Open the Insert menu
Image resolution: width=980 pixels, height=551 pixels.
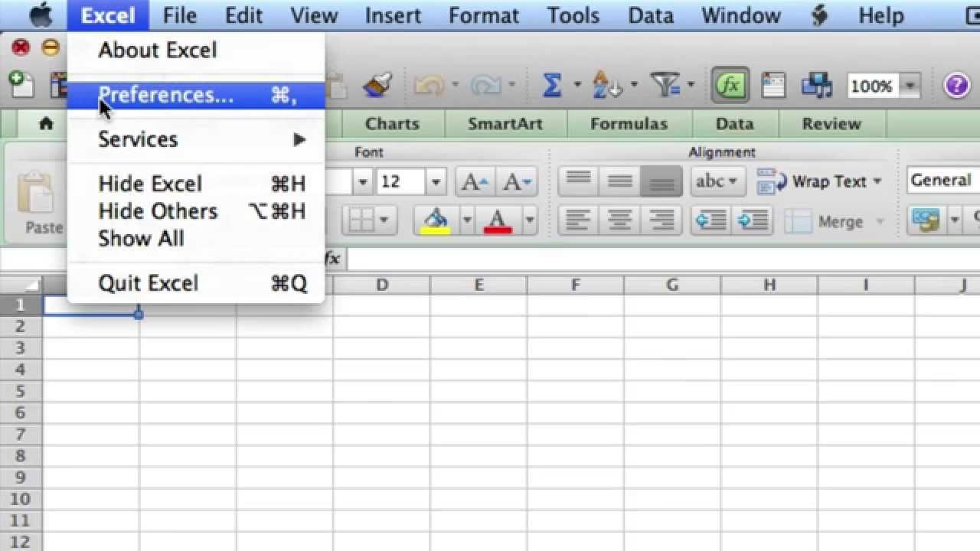pyautogui.click(x=393, y=15)
